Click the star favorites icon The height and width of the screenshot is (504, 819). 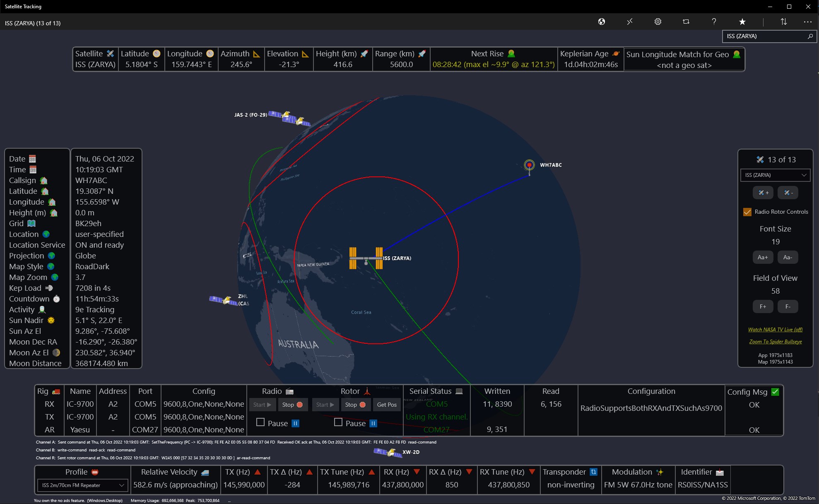742,22
